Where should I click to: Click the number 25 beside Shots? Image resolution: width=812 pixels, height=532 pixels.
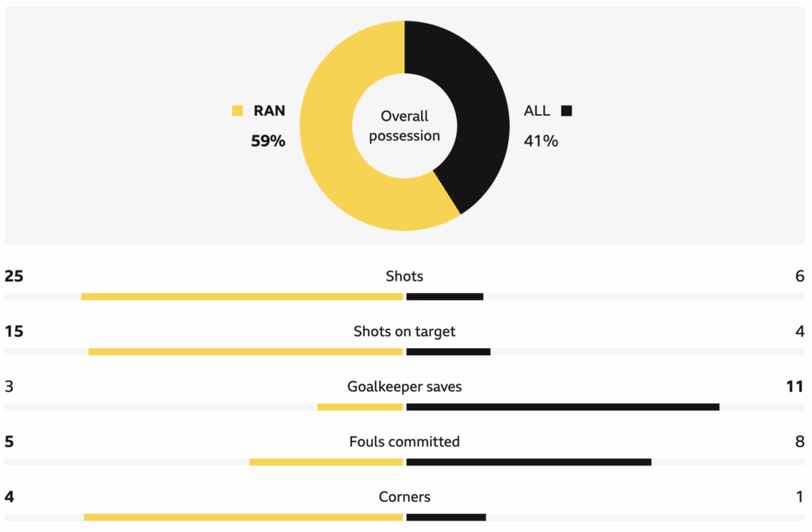pyautogui.click(x=13, y=276)
